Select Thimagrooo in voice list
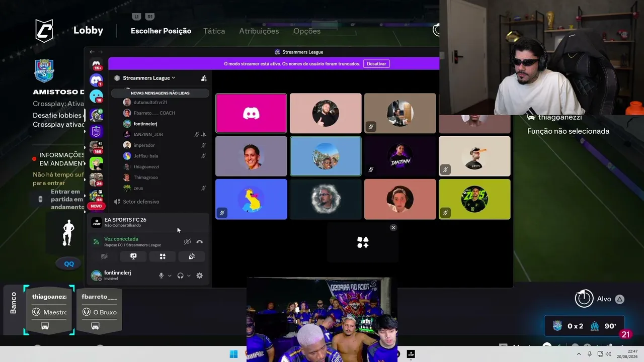 [x=145, y=177]
